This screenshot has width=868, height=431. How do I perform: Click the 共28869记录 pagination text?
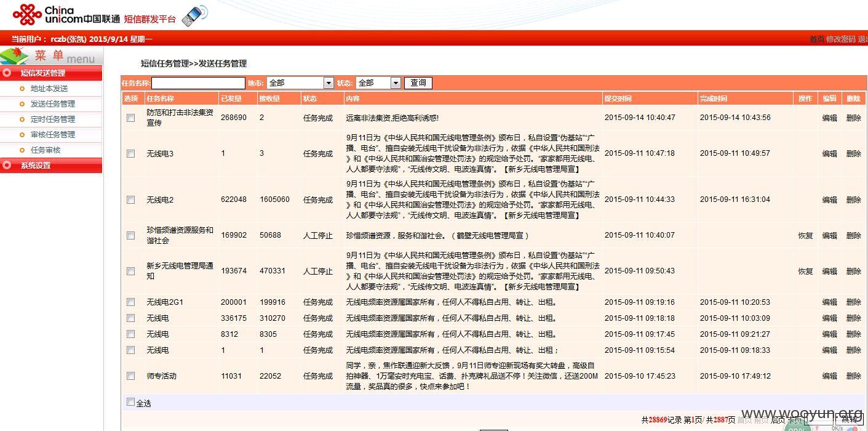pyautogui.click(x=661, y=420)
